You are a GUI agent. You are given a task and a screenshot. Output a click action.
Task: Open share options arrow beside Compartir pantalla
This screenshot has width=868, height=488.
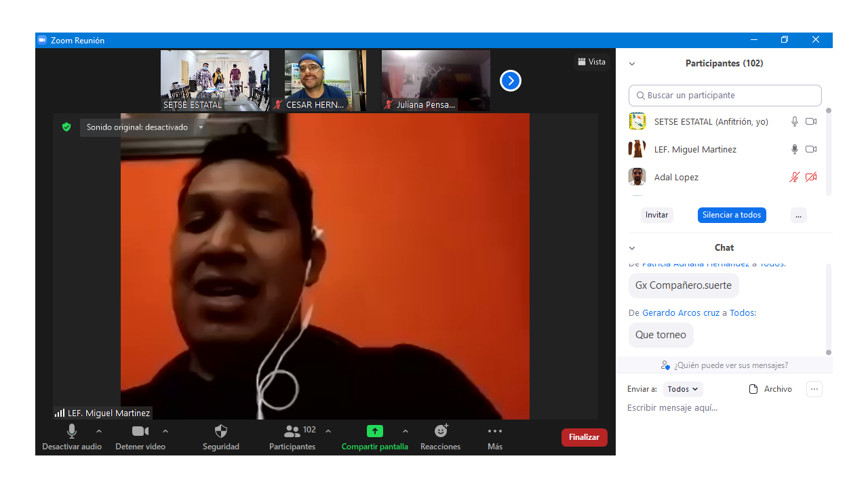[406, 431]
